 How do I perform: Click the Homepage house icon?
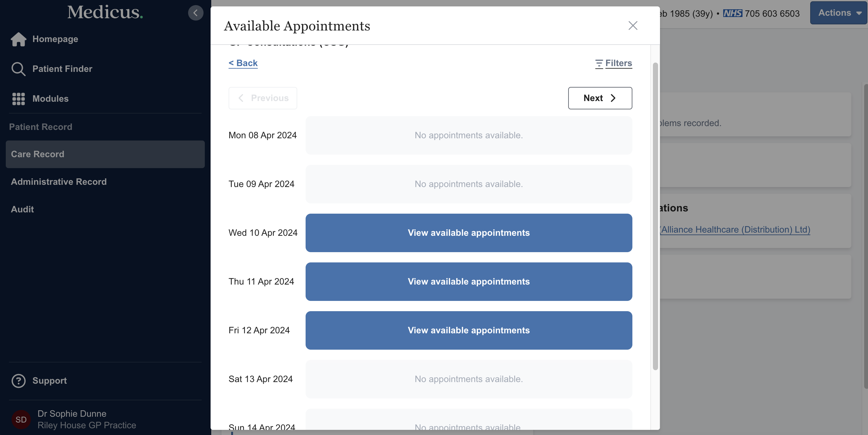tap(18, 39)
